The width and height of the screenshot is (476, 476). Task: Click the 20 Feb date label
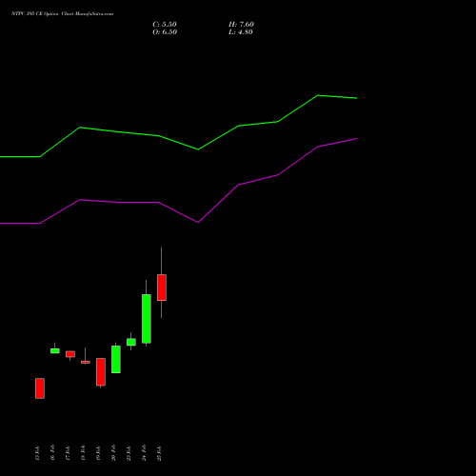tap(113, 452)
